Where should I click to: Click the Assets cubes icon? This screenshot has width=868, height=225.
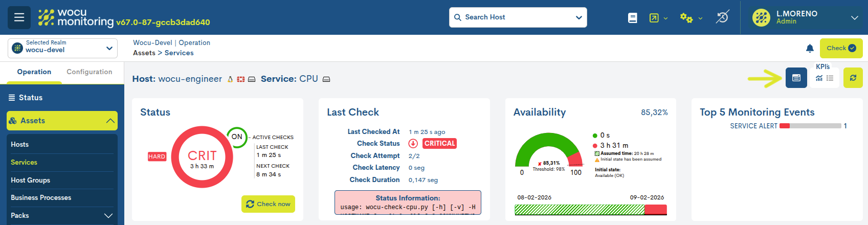[13, 121]
